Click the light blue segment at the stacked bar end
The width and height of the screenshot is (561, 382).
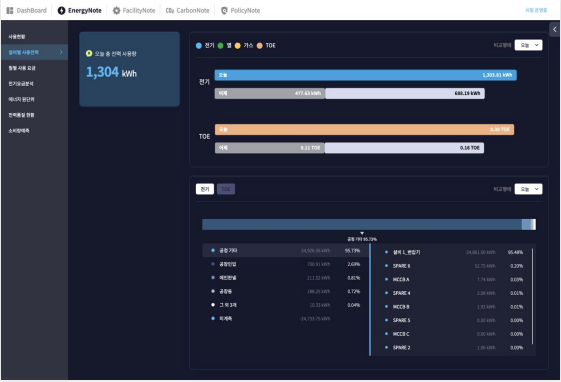(526, 224)
